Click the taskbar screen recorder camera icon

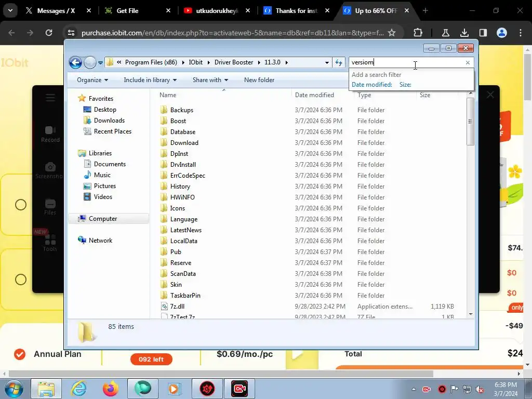click(240, 389)
